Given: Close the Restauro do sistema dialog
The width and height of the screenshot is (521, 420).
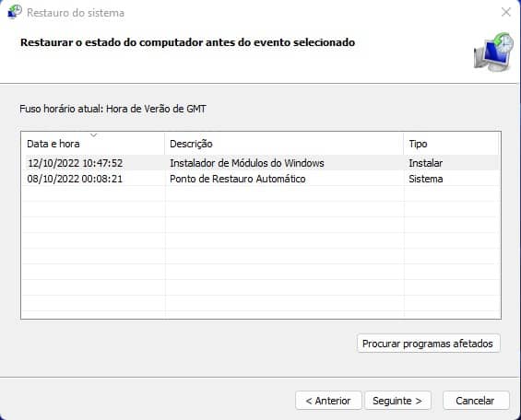Looking at the screenshot, I should (506, 12).
